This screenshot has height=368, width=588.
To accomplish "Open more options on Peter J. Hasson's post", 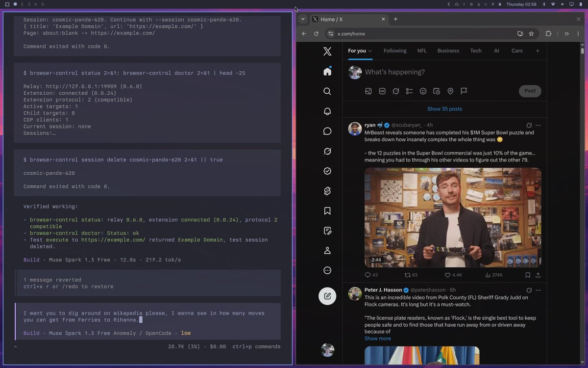I will (x=538, y=290).
